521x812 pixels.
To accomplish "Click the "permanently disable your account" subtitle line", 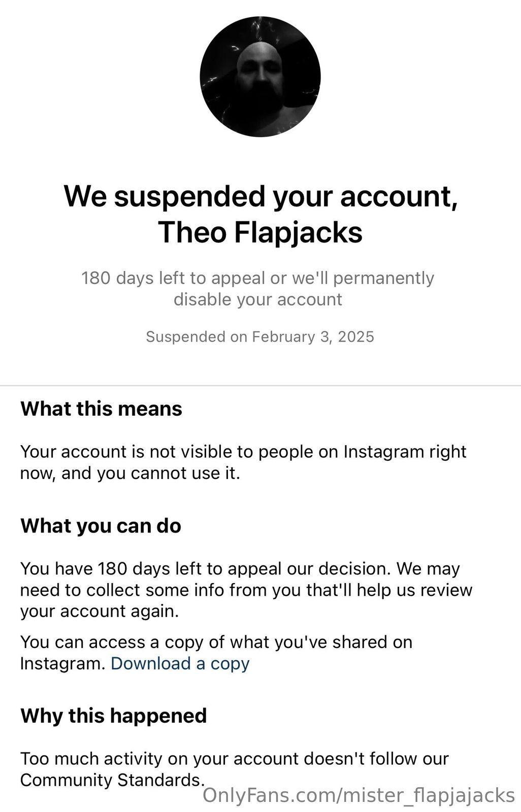I will pos(257,299).
